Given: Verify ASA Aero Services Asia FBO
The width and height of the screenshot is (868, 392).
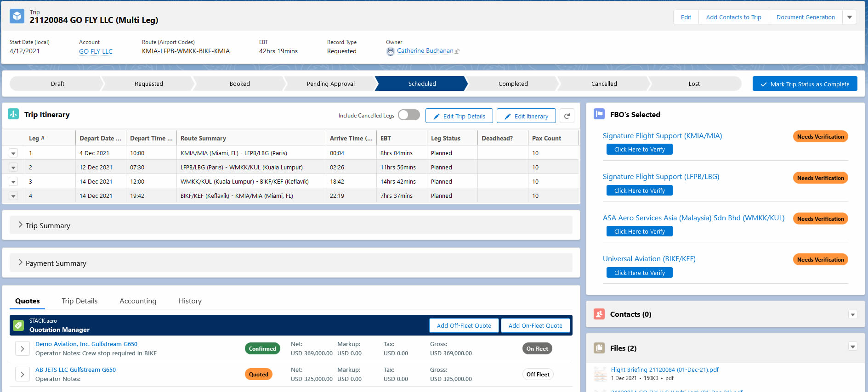Looking at the screenshot, I should pyautogui.click(x=640, y=231).
